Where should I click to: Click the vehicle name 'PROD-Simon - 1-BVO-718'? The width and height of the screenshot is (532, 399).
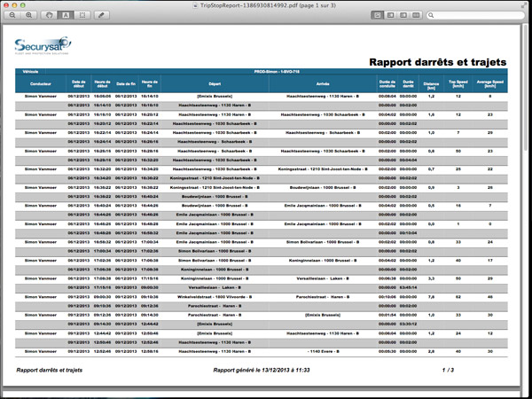(x=277, y=72)
